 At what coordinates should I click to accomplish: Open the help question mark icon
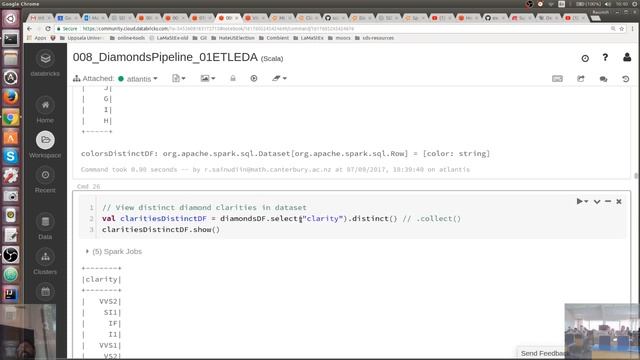pos(605,58)
